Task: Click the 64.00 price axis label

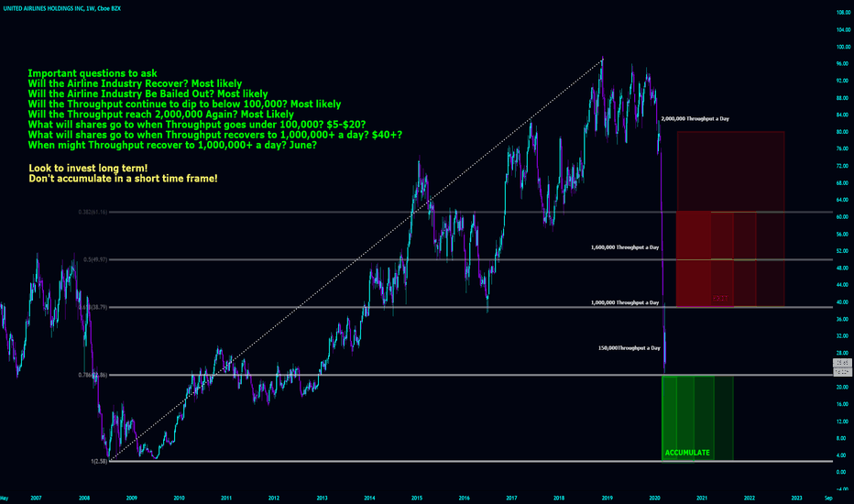Action: point(844,200)
